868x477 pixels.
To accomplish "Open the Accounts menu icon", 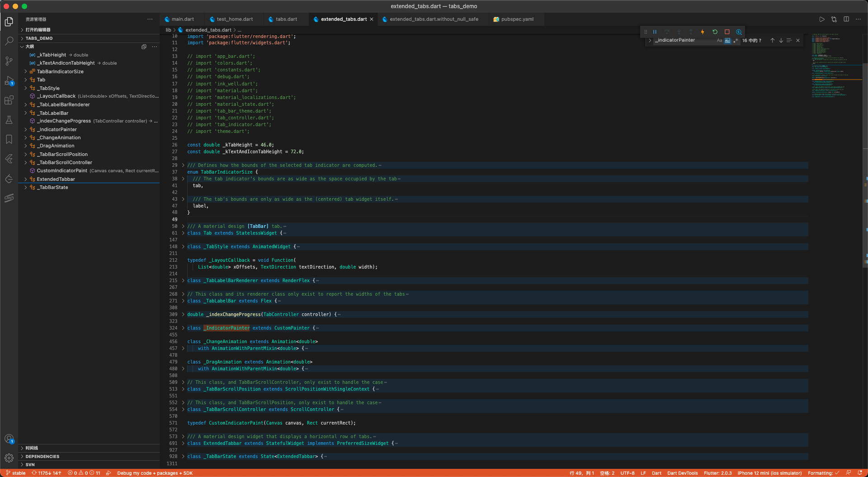I will pos(9,439).
